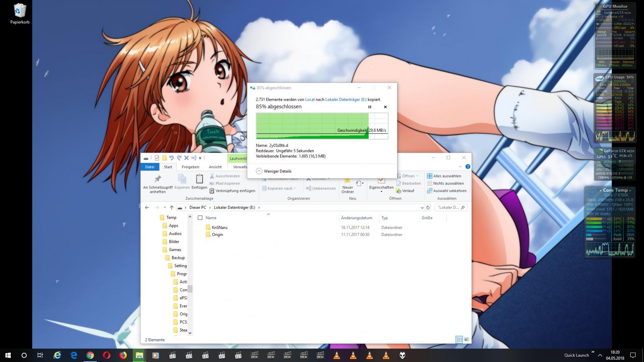The image size is (644, 362).
Task: Open the Kopieren nach dropdown
Action: (279, 188)
